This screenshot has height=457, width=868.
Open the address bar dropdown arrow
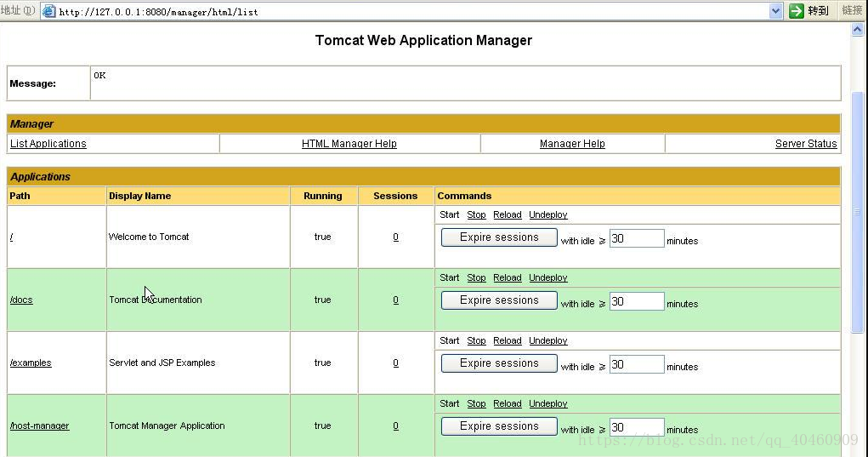point(775,11)
